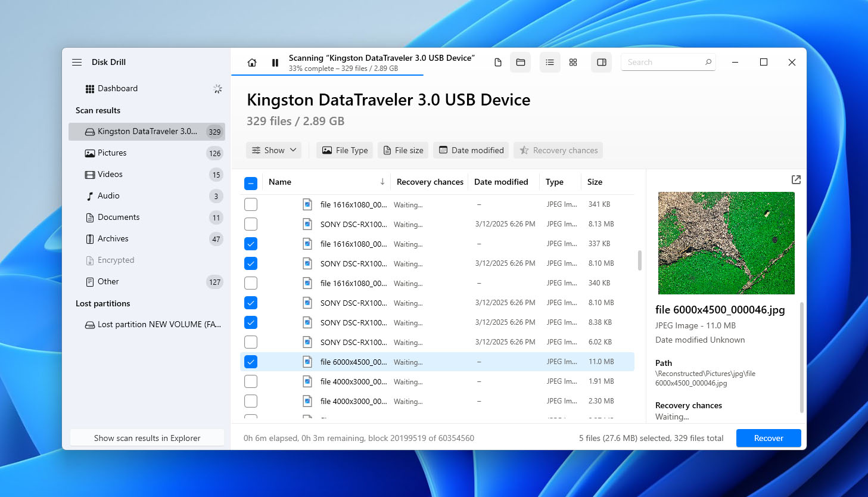
Task: Click the Other category icon
Action: click(x=90, y=282)
